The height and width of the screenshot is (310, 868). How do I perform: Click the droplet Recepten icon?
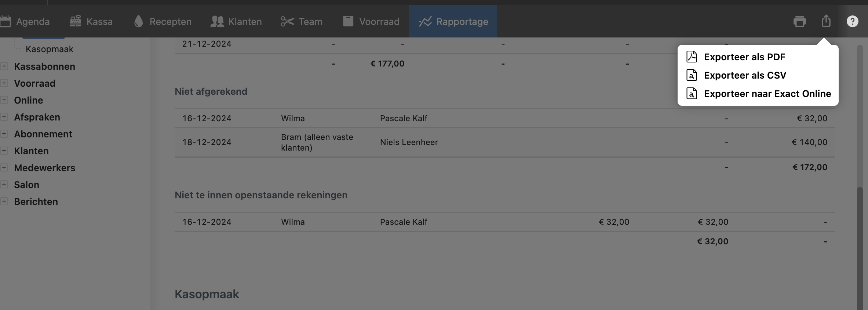[x=138, y=21]
